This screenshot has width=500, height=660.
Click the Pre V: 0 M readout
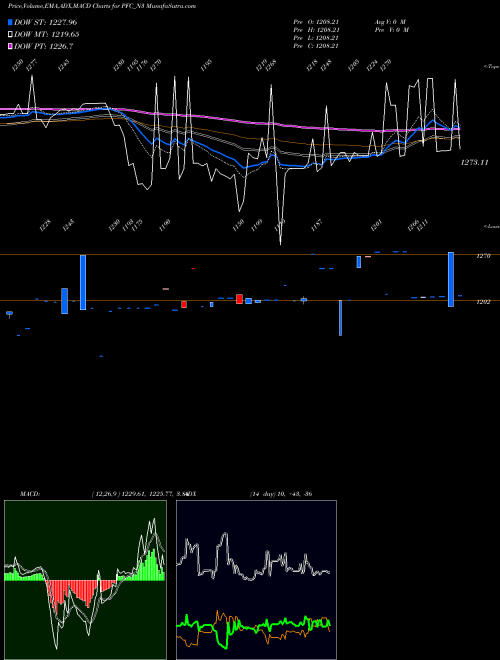[392, 30]
